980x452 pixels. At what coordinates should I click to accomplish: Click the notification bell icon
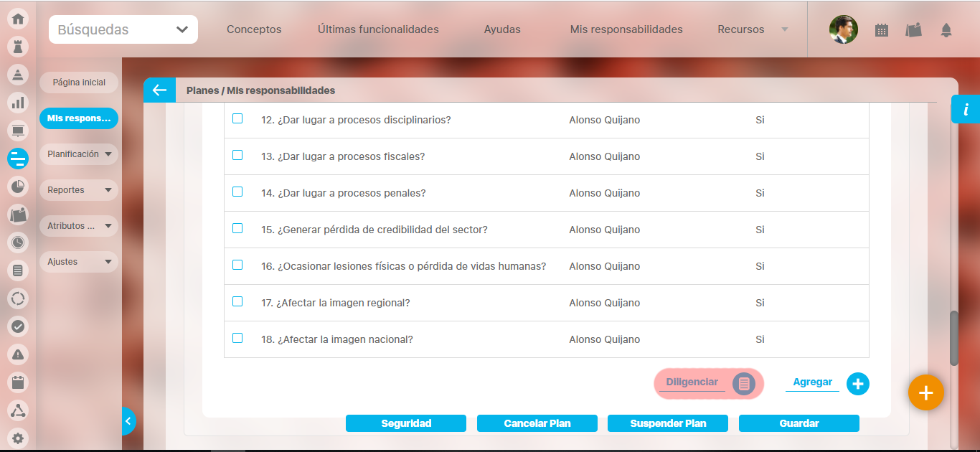[x=946, y=30]
